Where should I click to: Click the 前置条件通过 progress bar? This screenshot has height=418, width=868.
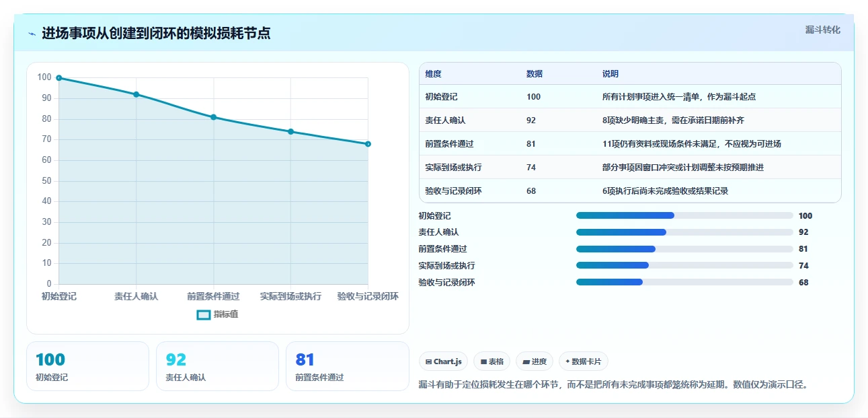click(x=684, y=249)
